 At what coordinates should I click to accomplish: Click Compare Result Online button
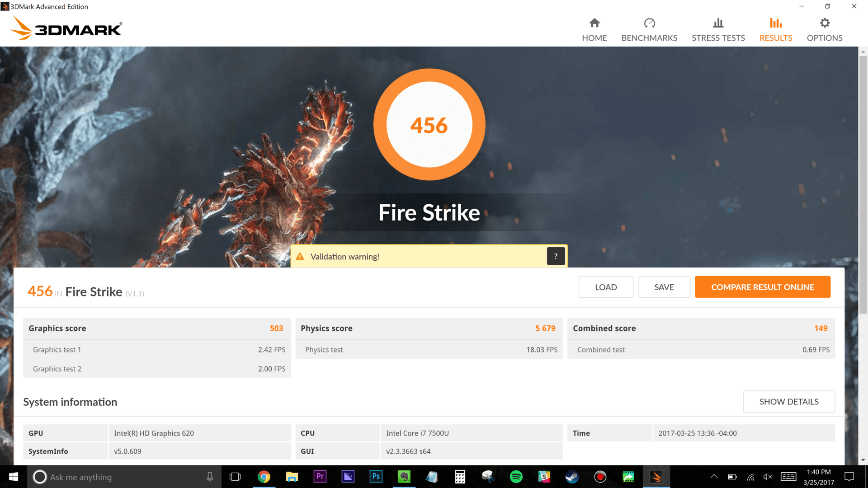pyautogui.click(x=762, y=287)
